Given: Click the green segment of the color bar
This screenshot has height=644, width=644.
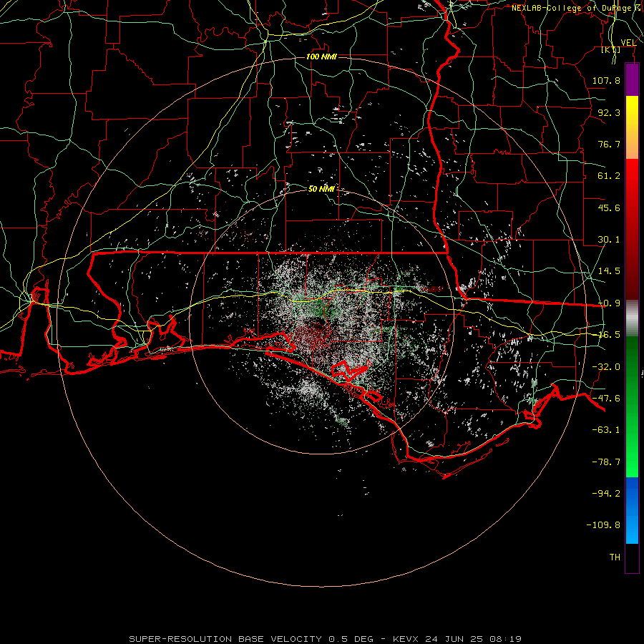Looking at the screenshot, I should [632, 406].
